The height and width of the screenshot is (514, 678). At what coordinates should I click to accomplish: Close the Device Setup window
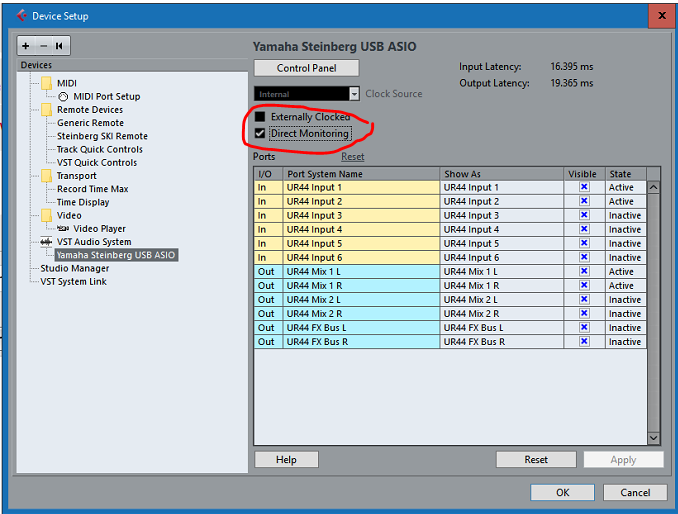pos(662,16)
